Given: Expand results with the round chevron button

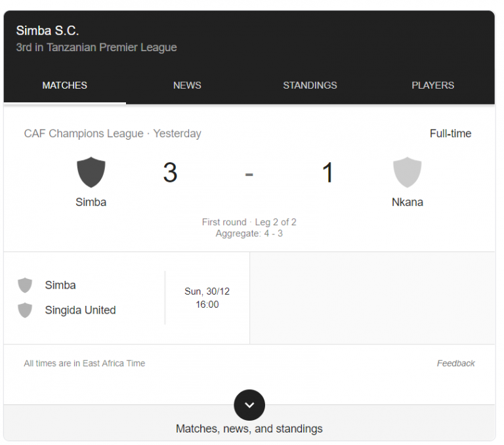Looking at the screenshot, I should click(249, 405).
